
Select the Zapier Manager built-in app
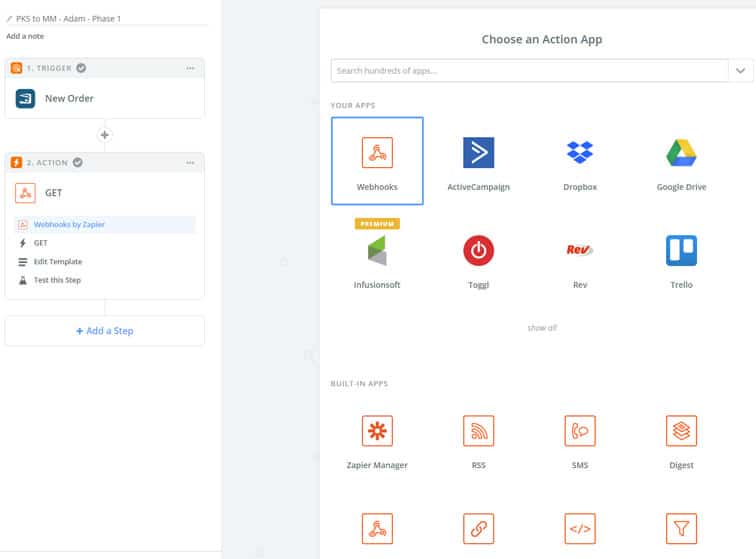(x=377, y=438)
